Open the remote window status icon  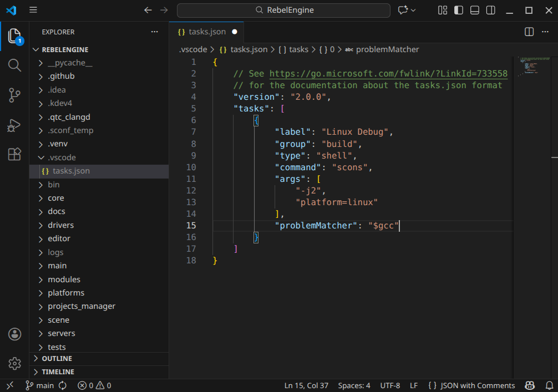tap(10, 385)
